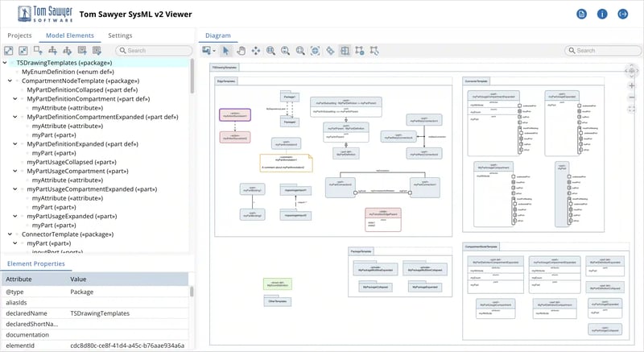Click the marquee zoom magnifier icon

coord(270,51)
